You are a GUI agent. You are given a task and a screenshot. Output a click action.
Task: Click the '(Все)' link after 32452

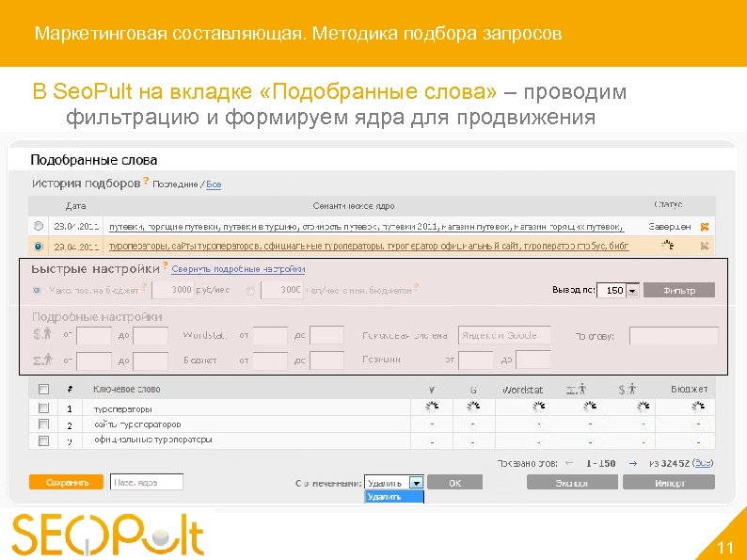point(703,463)
